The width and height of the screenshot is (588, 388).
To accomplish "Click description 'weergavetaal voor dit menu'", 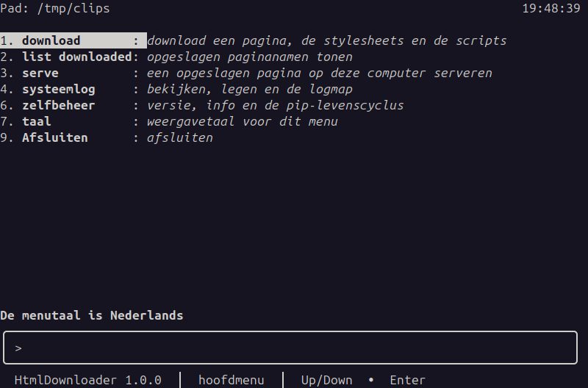I will [x=243, y=122].
